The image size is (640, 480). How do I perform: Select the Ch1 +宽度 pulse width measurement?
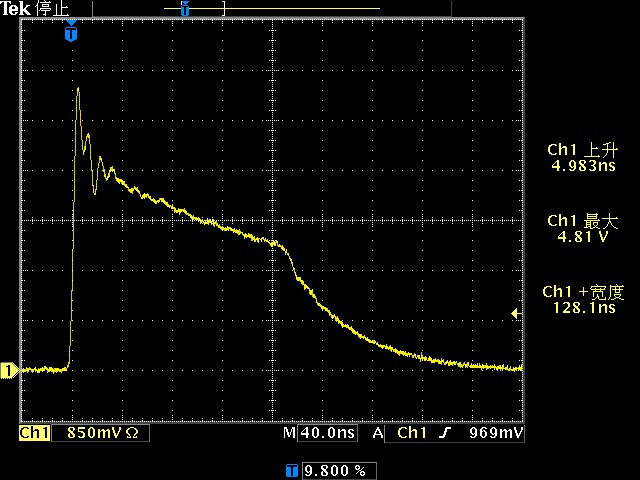pos(583,300)
